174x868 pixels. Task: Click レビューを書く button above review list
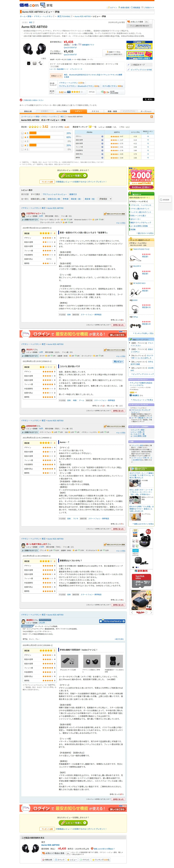coord(73,176)
